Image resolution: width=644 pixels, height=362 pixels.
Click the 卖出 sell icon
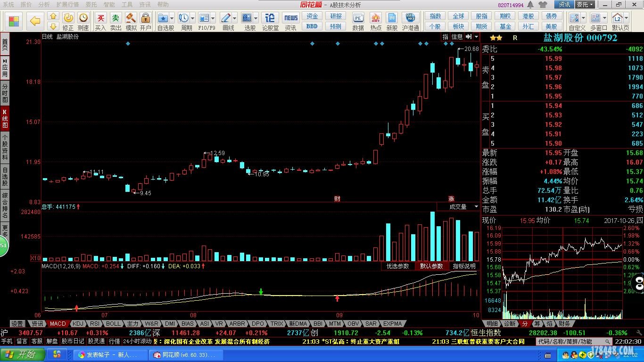coord(116,21)
